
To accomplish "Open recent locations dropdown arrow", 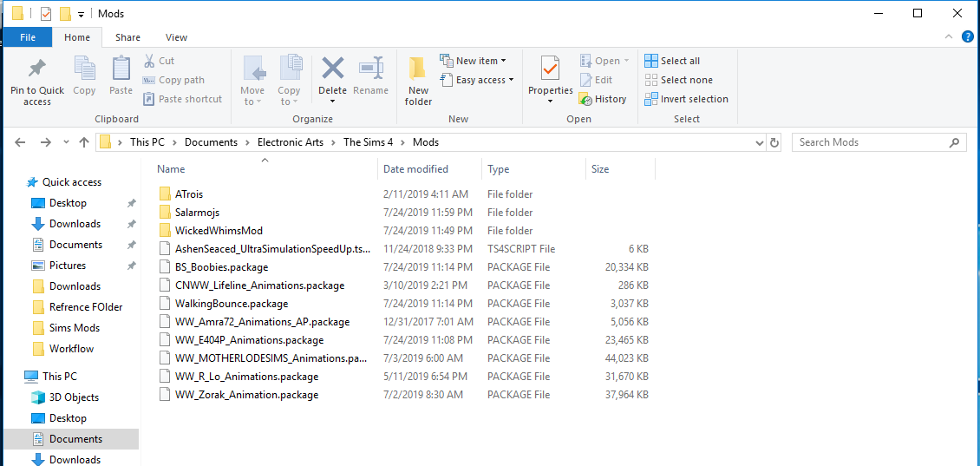I will pos(66,142).
